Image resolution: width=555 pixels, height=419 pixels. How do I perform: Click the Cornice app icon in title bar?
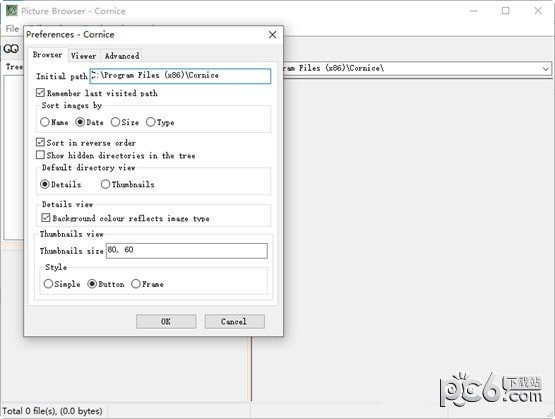point(12,11)
